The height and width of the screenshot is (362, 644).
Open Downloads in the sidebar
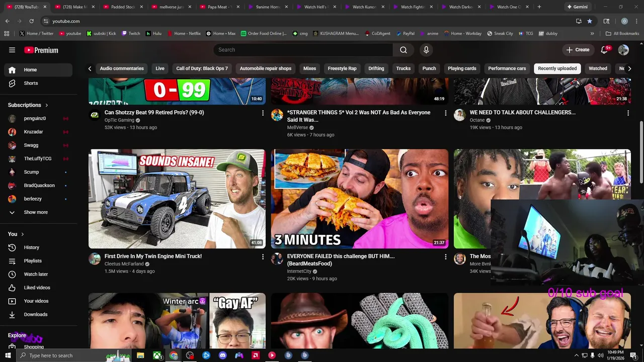pyautogui.click(x=38, y=314)
